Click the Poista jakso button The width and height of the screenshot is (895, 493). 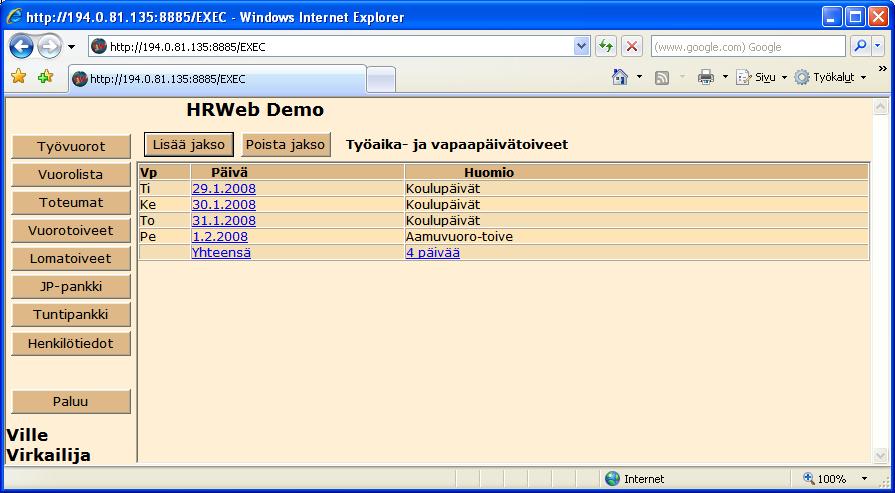pyautogui.click(x=285, y=144)
